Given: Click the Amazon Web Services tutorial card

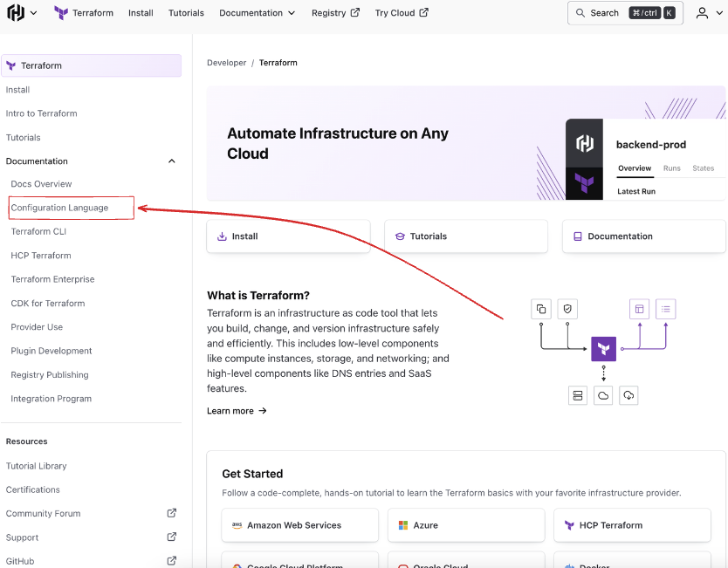Looking at the screenshot, I should pyautogui.click(x=299, y=525).
